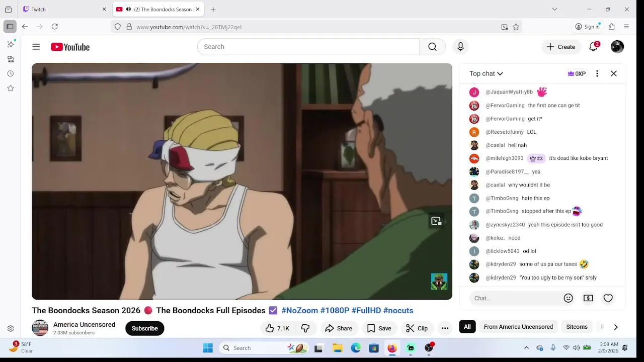Image resolution: width=644 pixels, height=362 pixels.
Task: Select the Sitcoms filter chip
Action: (577, 327)
